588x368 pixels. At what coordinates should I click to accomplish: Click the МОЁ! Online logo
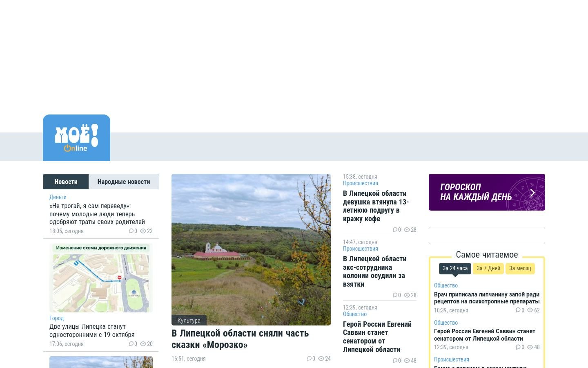point(76,138)
